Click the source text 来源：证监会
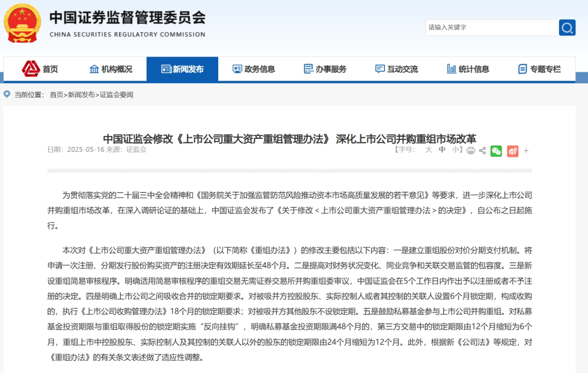Image resolution: width=588 pixels, height=373 pixels. 126,150
